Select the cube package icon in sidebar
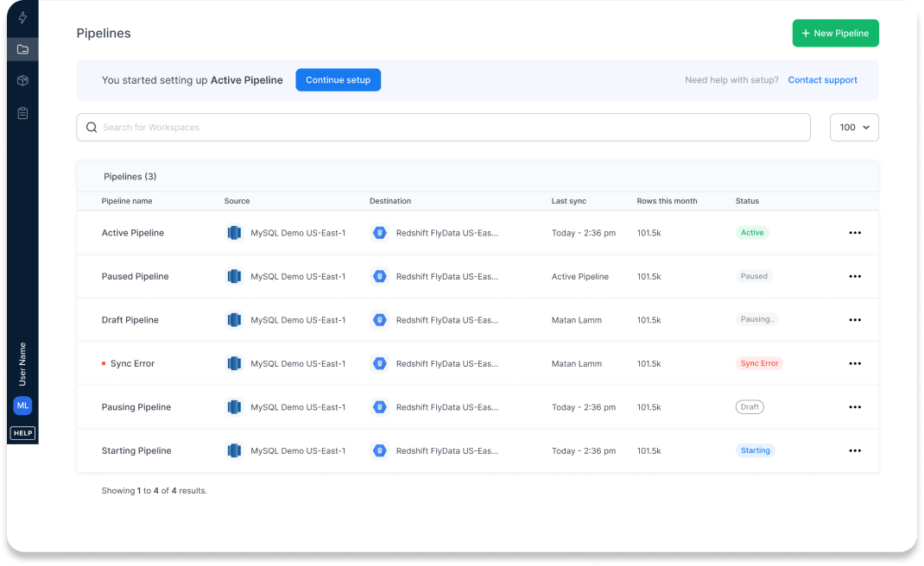 tap(22, 80)
